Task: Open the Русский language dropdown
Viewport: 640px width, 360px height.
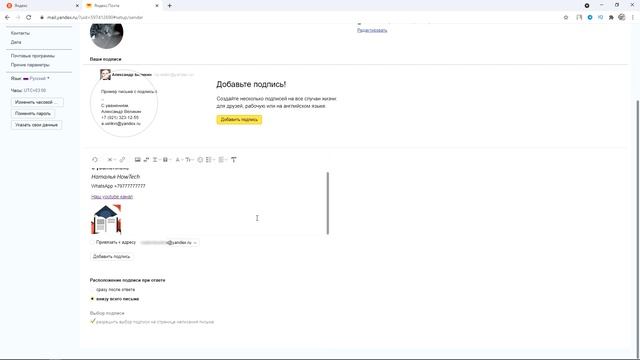Action: click(36, 78)
